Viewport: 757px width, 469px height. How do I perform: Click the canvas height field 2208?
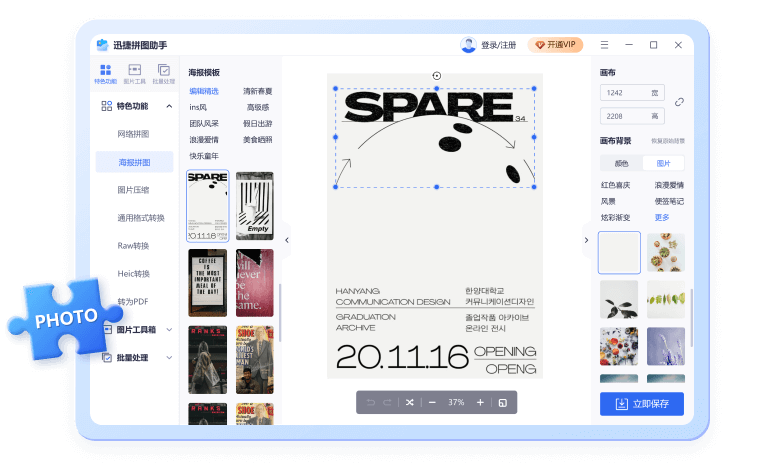point(632,116)
